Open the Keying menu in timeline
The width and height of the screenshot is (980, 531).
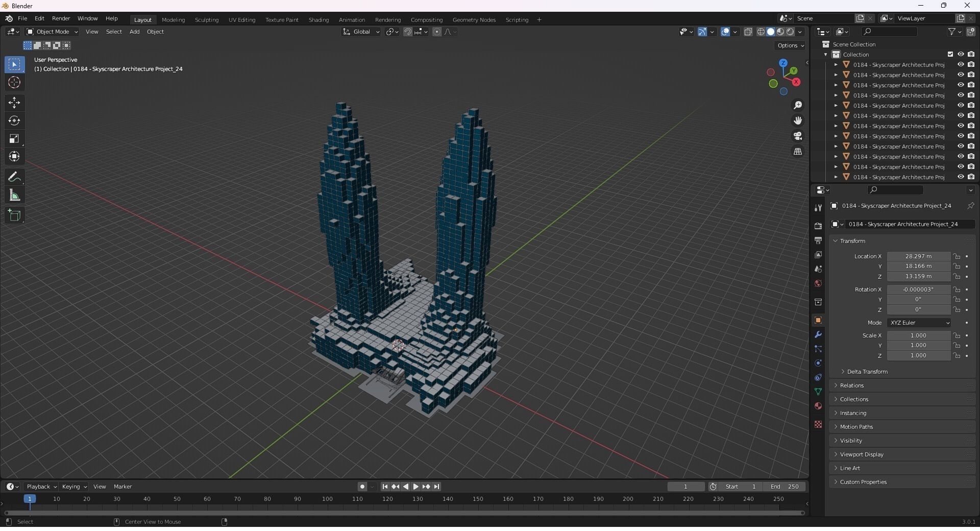(74, 487)
